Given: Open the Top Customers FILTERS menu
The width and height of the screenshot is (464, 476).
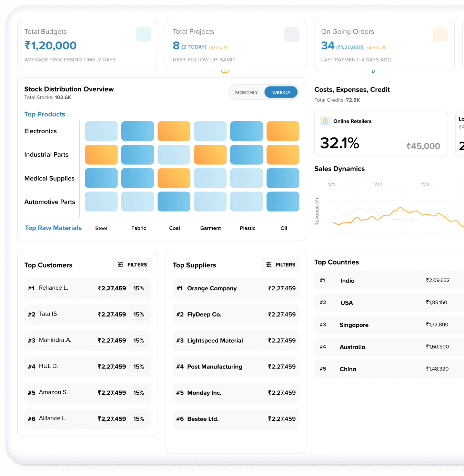Looking at the screenshot, I should pyautogui.click(x=132, y=264).
